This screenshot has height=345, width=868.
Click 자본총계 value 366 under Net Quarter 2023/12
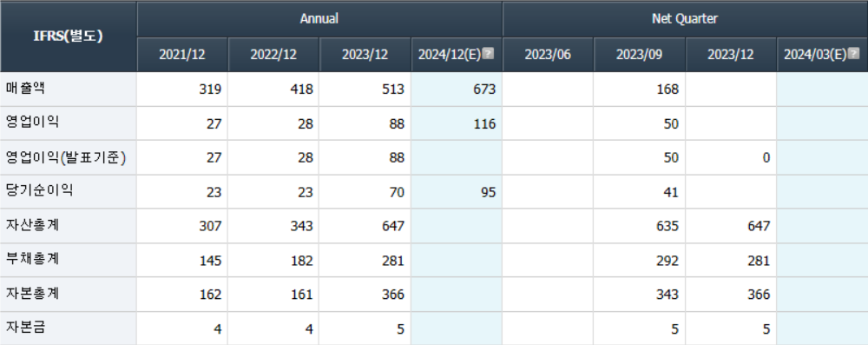click(x=759, y=295)
